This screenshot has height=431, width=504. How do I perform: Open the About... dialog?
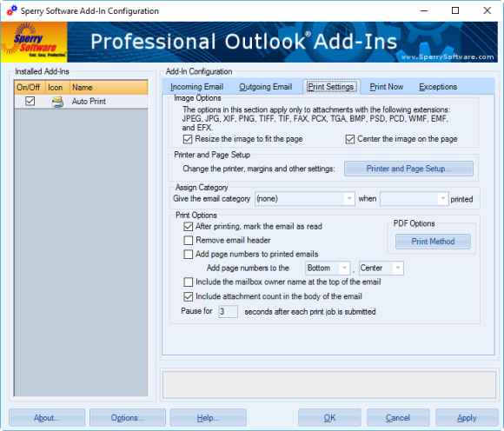pyautogui.click(x=47, y=417)
